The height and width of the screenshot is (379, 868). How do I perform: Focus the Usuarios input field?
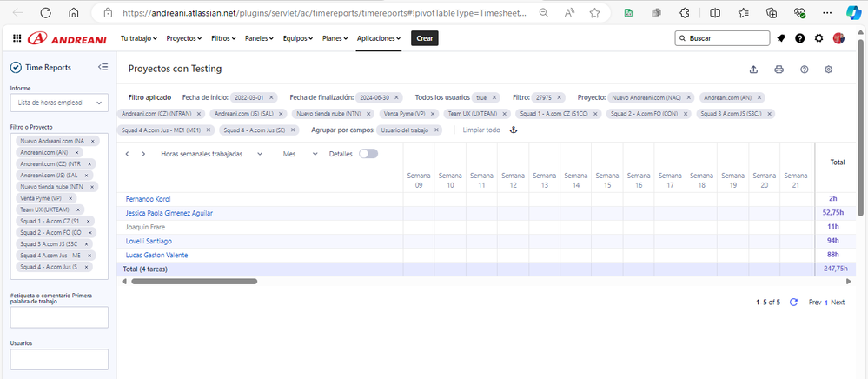click(59, 359)
